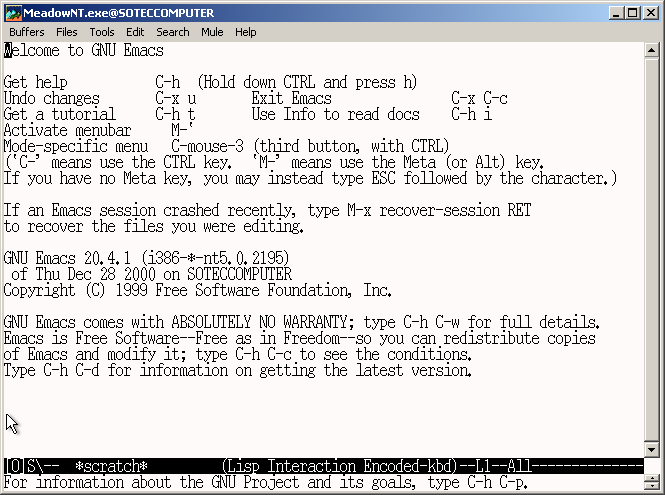The width and height of the screenshot is (665, 495).
Task: Click the 'C-x C-c' key binding text
Action: click(479, 98)
